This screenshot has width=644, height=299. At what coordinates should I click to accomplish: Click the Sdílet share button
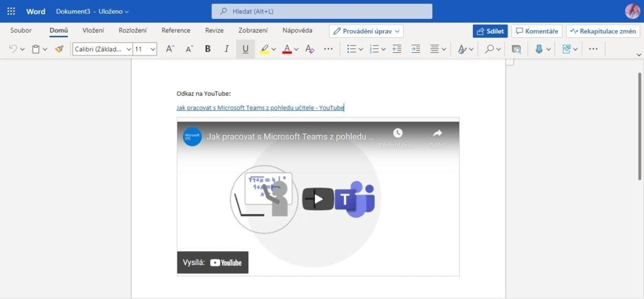490,31
